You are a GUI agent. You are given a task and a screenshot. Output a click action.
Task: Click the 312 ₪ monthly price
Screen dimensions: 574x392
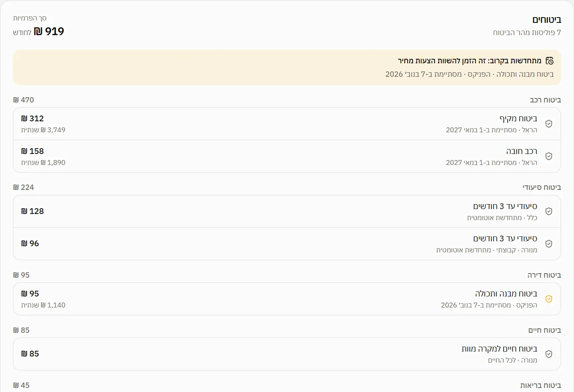click(x=32, y=118)
